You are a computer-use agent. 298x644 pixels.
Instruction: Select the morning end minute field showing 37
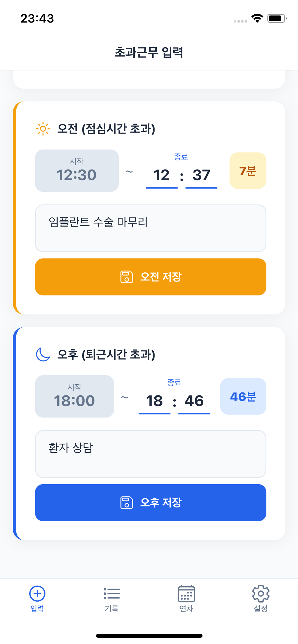[201, 175]
